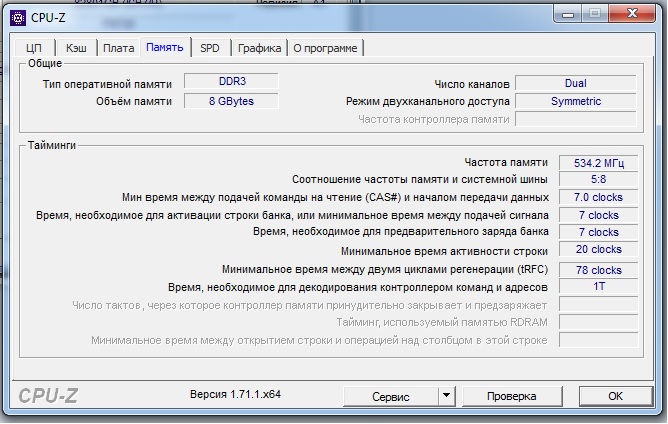
Task: Click the 534.2 МГц frequency value
Action: coord(599,163)
